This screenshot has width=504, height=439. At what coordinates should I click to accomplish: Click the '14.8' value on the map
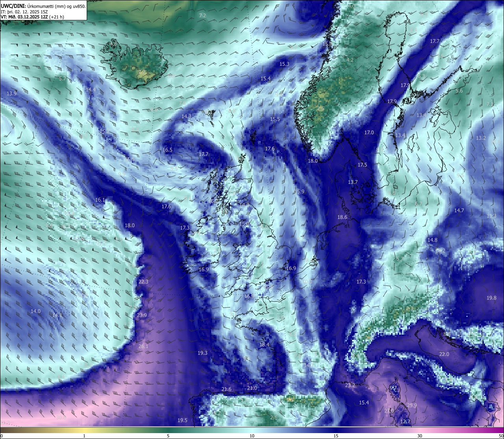point(432,240)
